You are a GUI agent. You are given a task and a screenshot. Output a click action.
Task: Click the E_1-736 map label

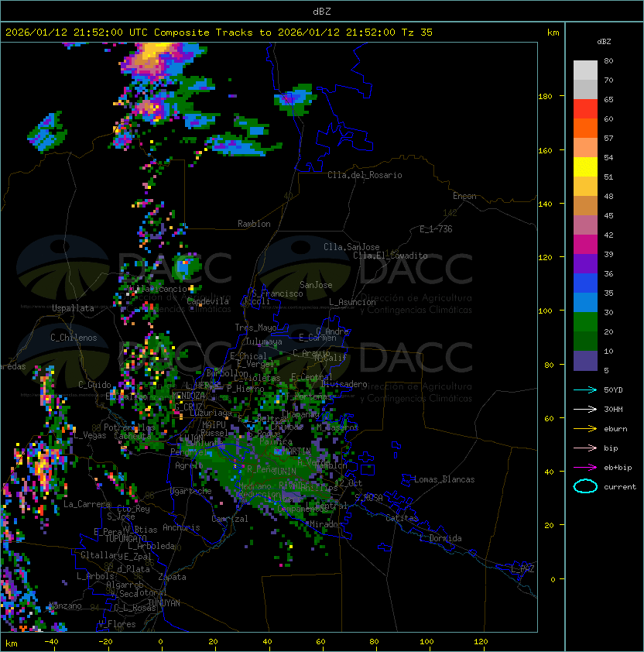436,229
